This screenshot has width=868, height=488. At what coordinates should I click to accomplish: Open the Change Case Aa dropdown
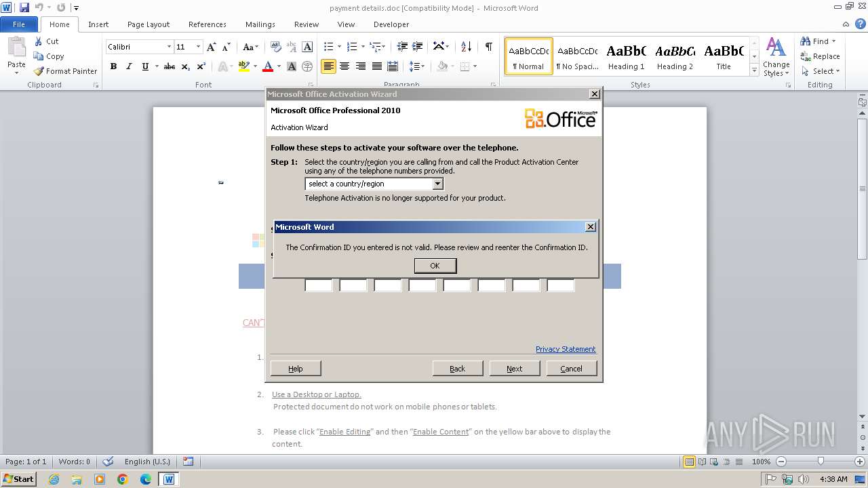click(250, 47)
